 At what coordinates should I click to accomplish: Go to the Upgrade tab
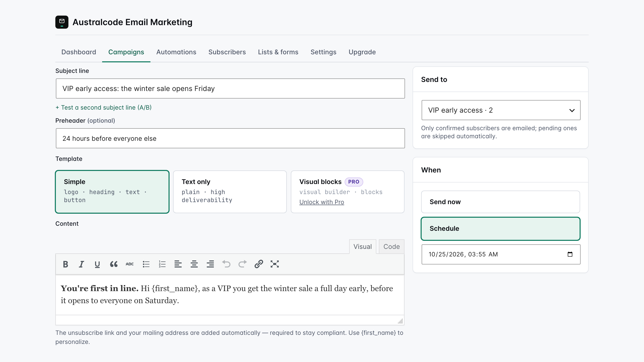point(362,52)
